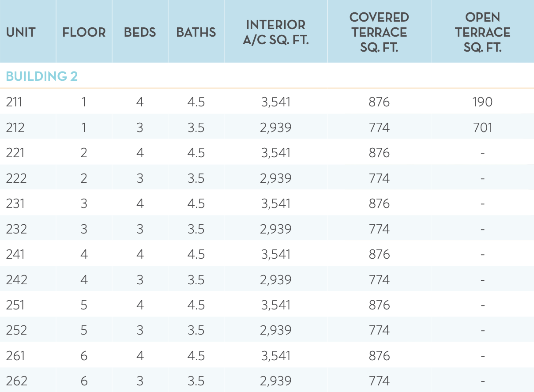Image resolution: width=534 pixels, height=392 pixels.
Task: Click the INTERIOR A/C SQ. FT. header
Action: point(275,32)
